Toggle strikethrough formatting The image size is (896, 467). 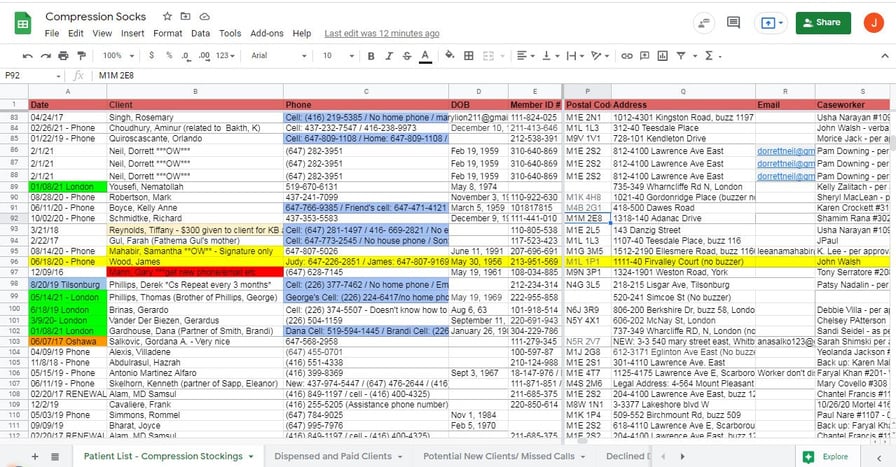(x=405, y=56)
